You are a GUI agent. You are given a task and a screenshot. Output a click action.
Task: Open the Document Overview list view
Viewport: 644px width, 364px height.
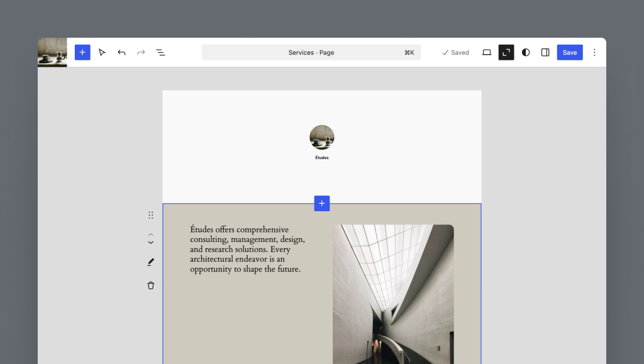[160, 52]
